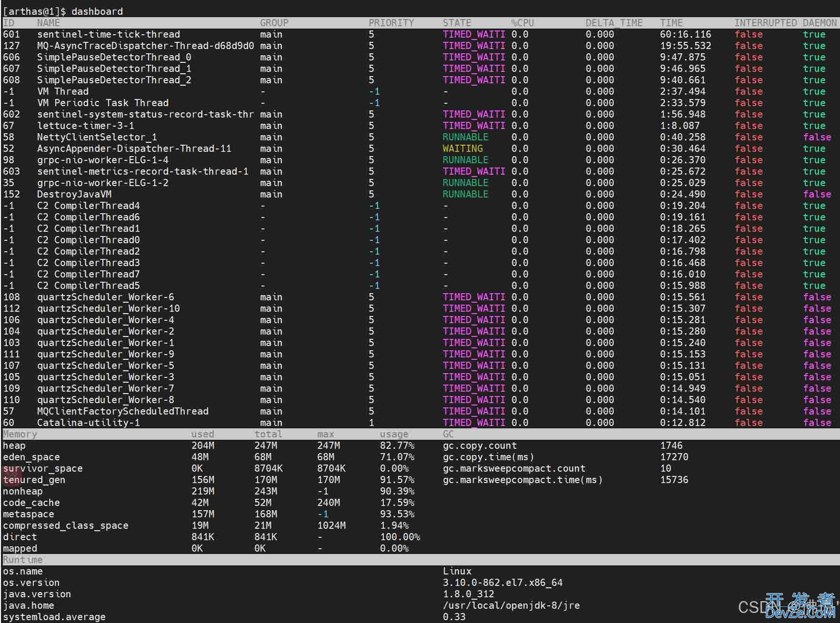
Task: Click thread name 'SimplePauseDetectorThread_2'
Action: (114, 80)
